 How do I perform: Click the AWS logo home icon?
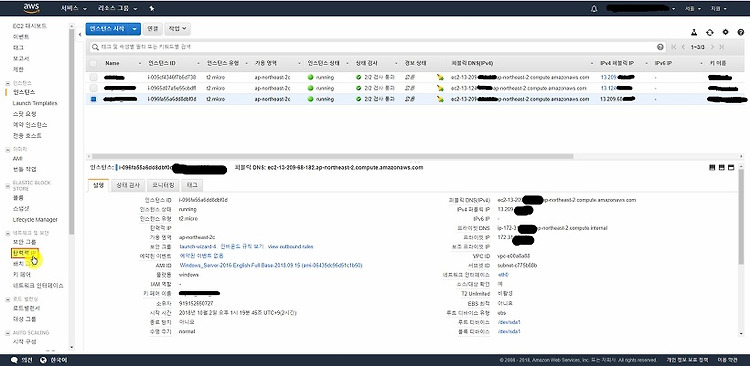(31, 8)
